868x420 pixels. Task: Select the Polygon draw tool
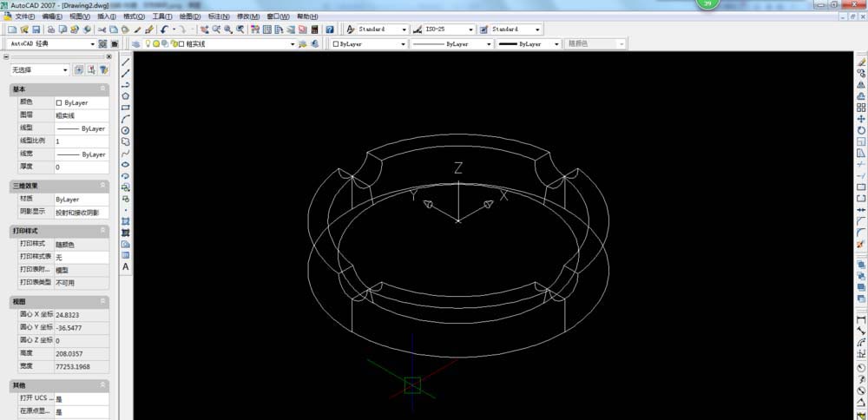(x=126, y=96)
